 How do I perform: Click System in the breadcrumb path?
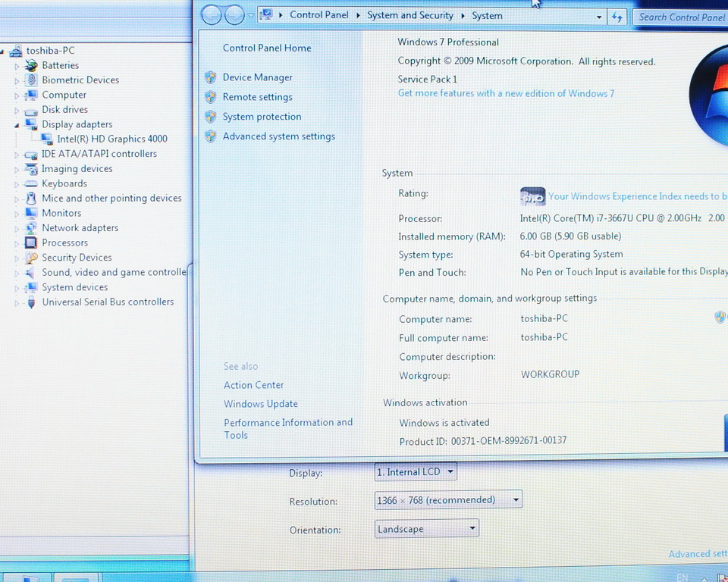tap(487, 16)
